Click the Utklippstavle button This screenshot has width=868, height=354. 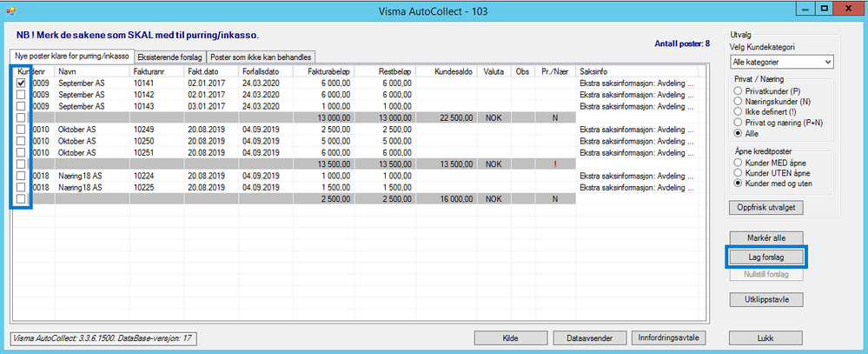tap(766, 299)
